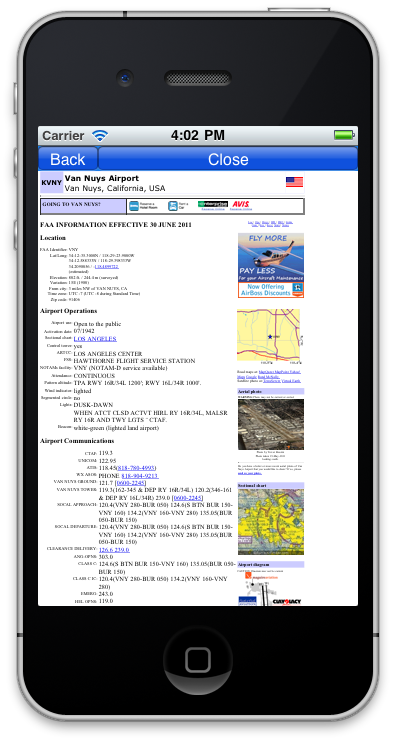396x744 pixels.
Task: Tap the Rent a Car icon
Action: [x=173, y=206]
